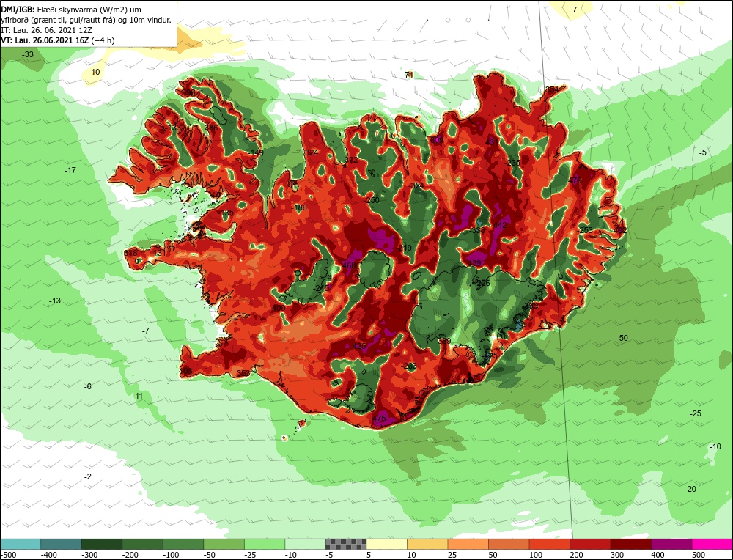Click the -250 map value
Viewport: 733px width, 560px height.
click(372, 200)
